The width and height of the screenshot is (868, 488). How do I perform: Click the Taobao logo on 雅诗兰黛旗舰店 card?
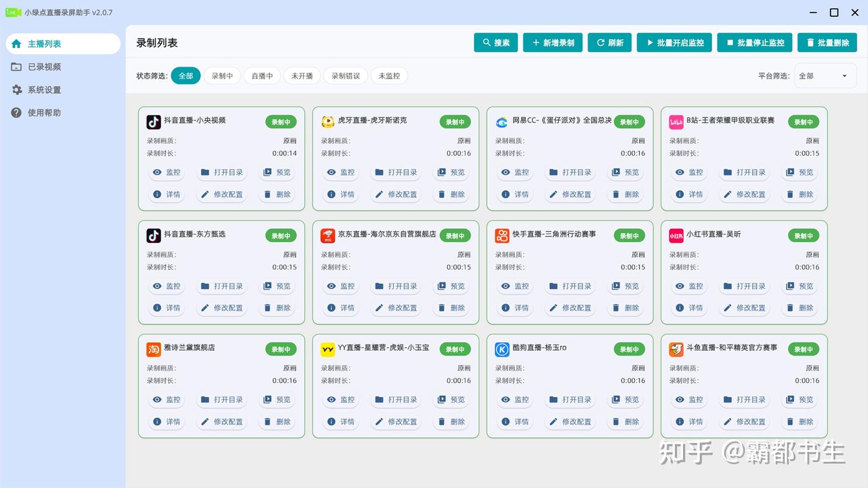154,349
